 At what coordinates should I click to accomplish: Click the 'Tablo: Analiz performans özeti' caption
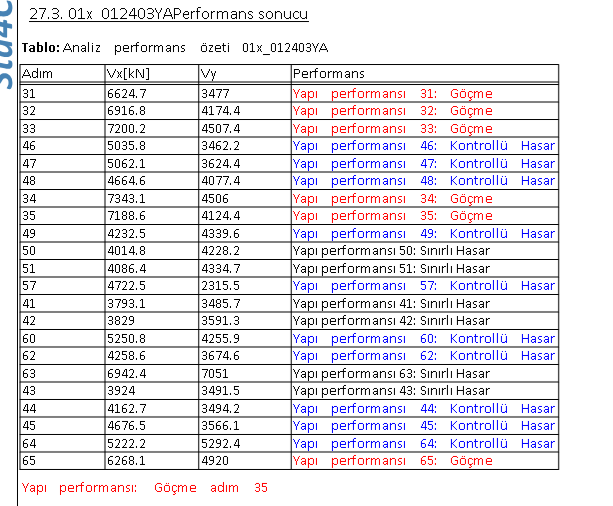point(175,47)
